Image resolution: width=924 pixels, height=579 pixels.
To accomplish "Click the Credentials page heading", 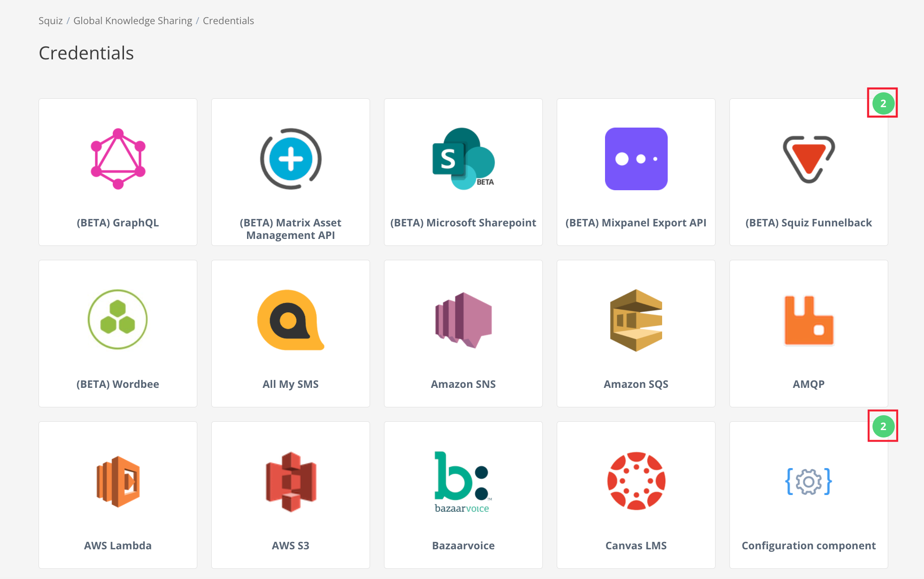I will pyautogui.click(x=86, y=53).
